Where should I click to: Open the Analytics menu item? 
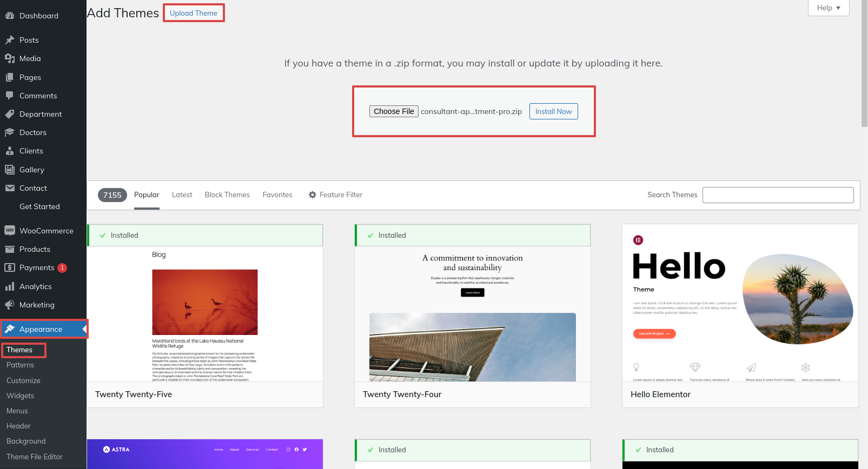coord(43,286)
